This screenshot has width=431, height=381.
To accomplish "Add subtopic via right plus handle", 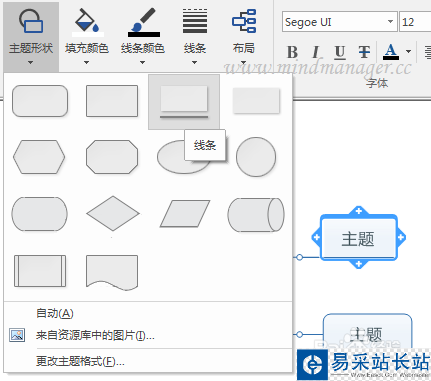I will [x=401, y=237].
